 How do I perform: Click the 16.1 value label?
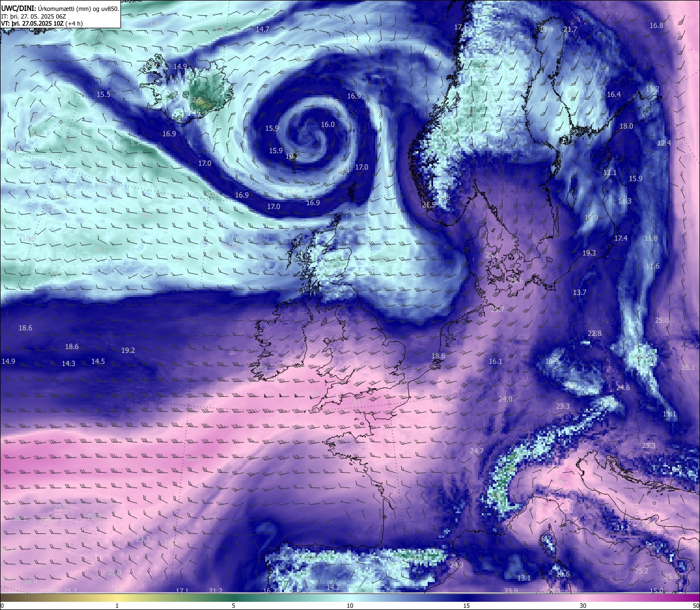(x=495, y=362)
